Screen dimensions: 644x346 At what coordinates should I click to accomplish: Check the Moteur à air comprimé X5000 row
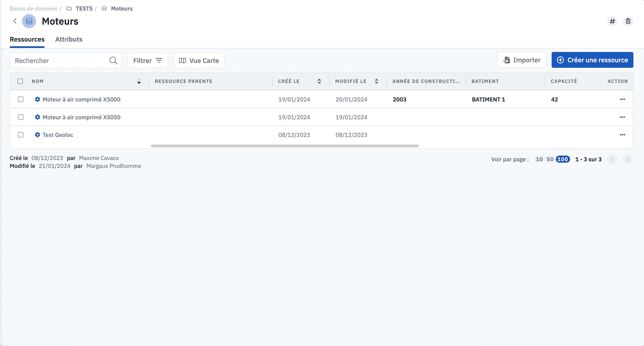[x=21, y=99]
